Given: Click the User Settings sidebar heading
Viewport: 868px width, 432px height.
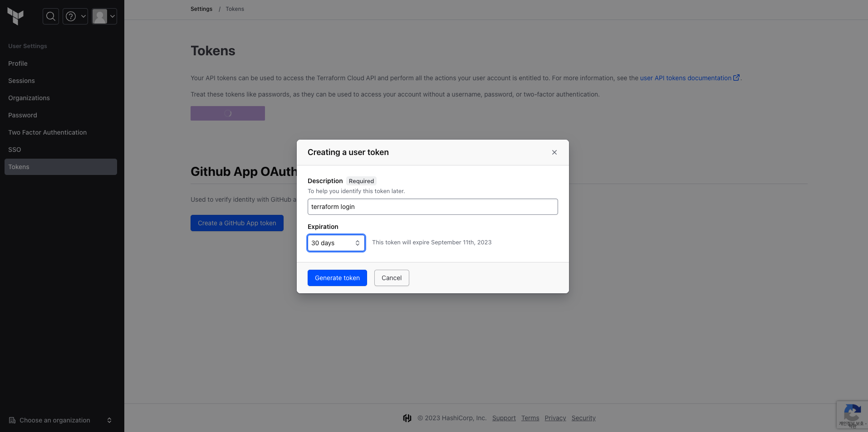Looking at the screenshot, I should (28, 46).
